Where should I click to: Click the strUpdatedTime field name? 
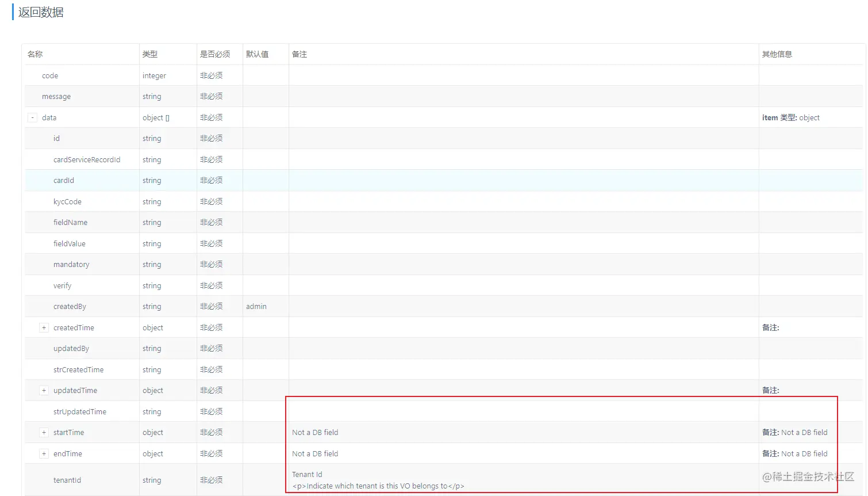tap(80, 411)
